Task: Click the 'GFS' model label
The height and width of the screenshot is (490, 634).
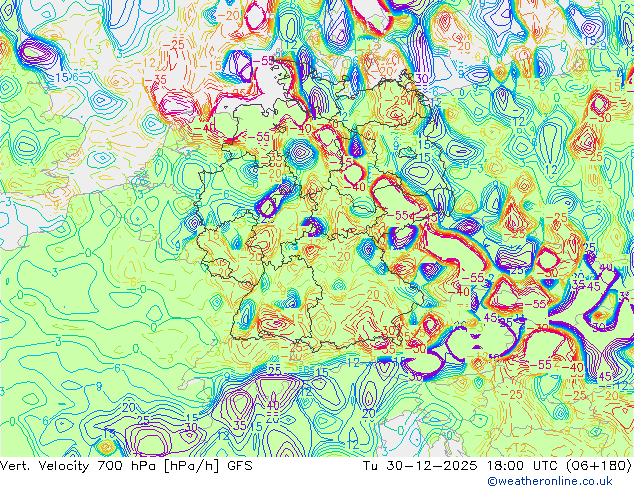Action: coord(240,466)
